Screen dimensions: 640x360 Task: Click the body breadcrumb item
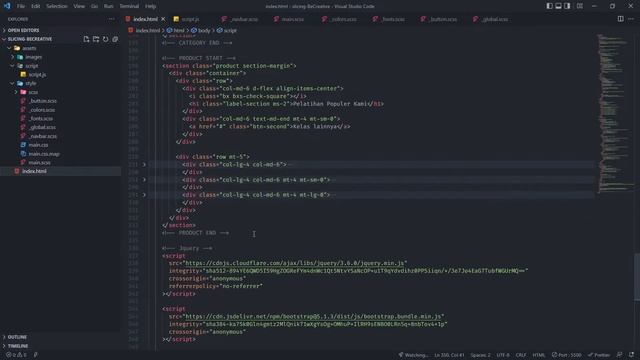[x=204, y=31]
